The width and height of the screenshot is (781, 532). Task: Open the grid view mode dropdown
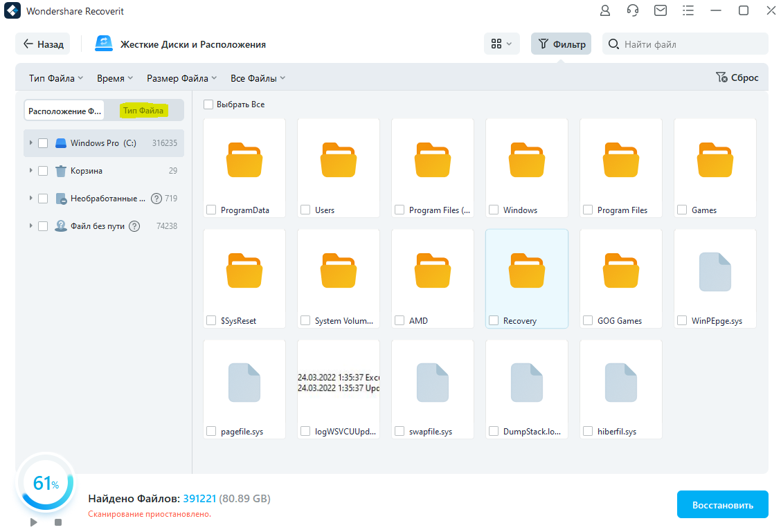click(x=501, y=44)
